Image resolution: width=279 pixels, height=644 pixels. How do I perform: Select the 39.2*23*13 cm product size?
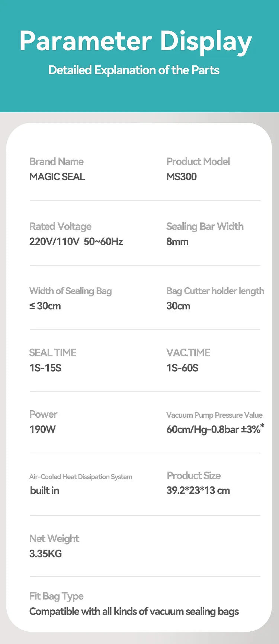198,491
